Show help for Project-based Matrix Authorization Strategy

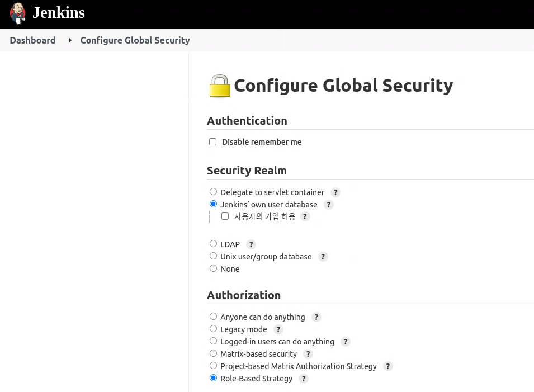(387, 366)
